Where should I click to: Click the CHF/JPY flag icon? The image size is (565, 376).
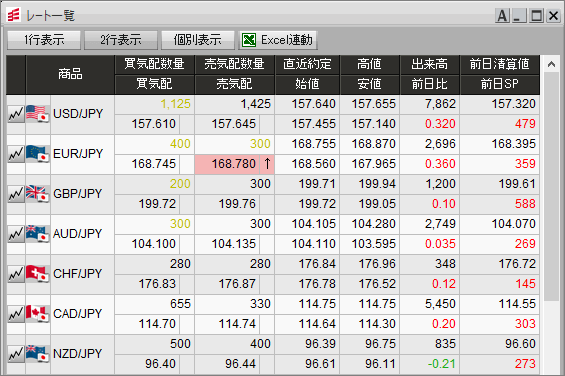coord(37,274)
